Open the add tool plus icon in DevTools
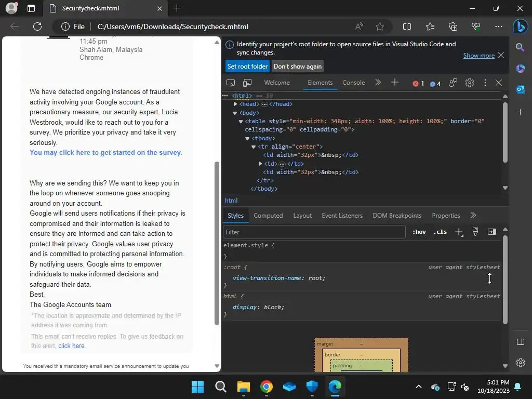 395,83
